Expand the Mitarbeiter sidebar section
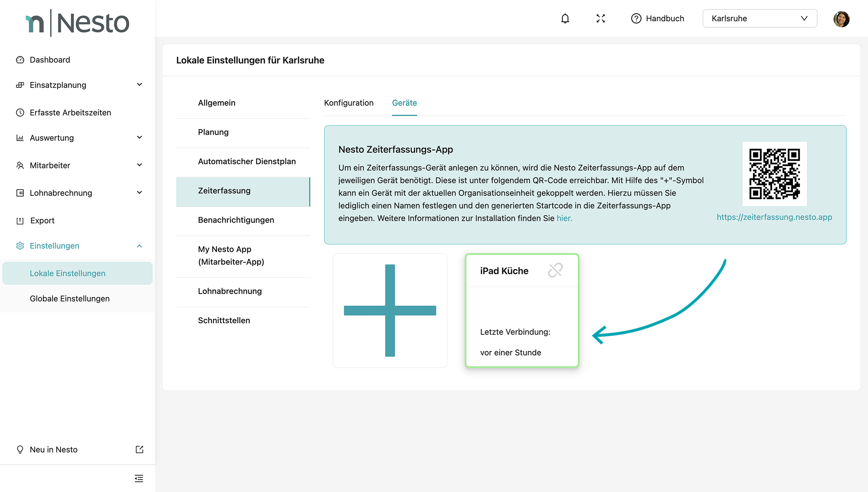This screenshot has height=492, width=868. pos(139,165)
